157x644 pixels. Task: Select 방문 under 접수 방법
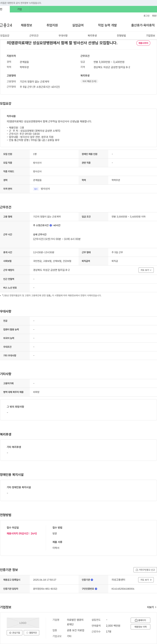(55, 533)
